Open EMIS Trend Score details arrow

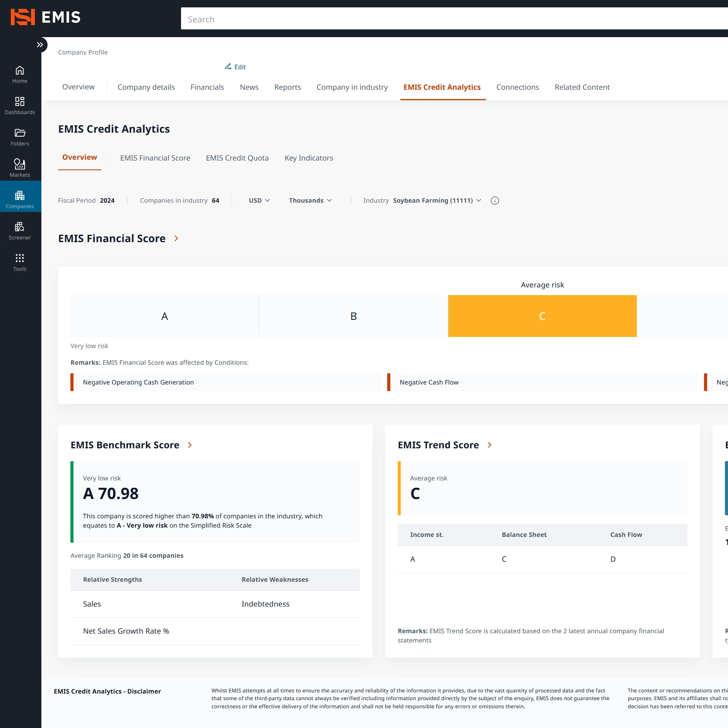490,445
